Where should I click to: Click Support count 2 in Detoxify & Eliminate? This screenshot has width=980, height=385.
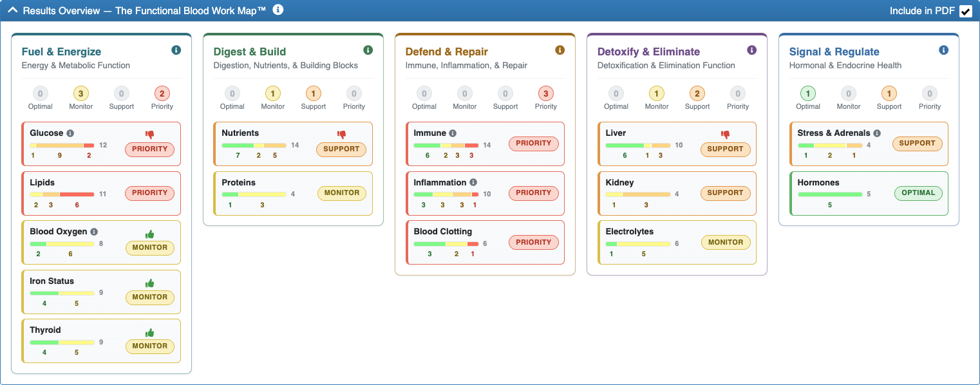click(x=697, y=93)
